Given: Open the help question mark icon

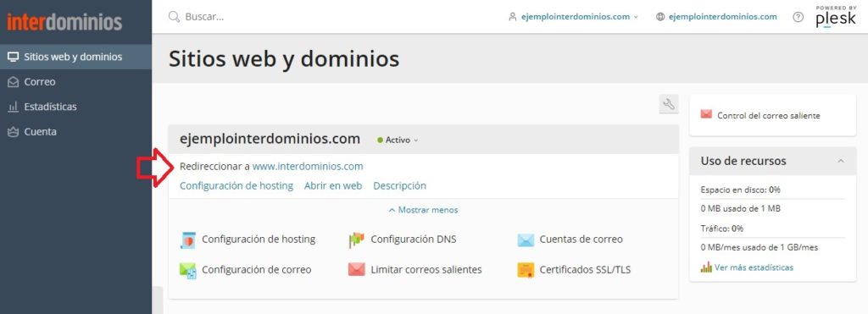Looking at the screenshot, I should click(798, 17).
